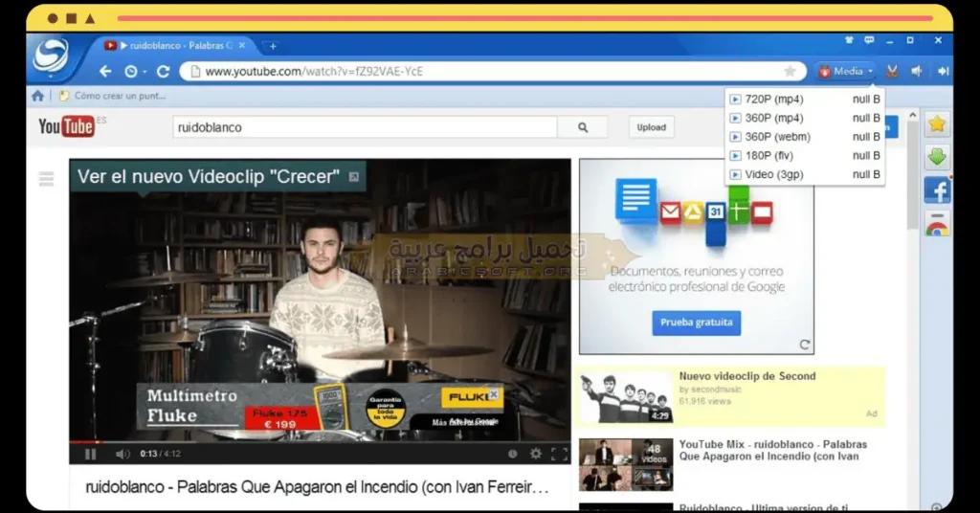Expand history dropdown arrow beside clock

(x=145, y=72)
